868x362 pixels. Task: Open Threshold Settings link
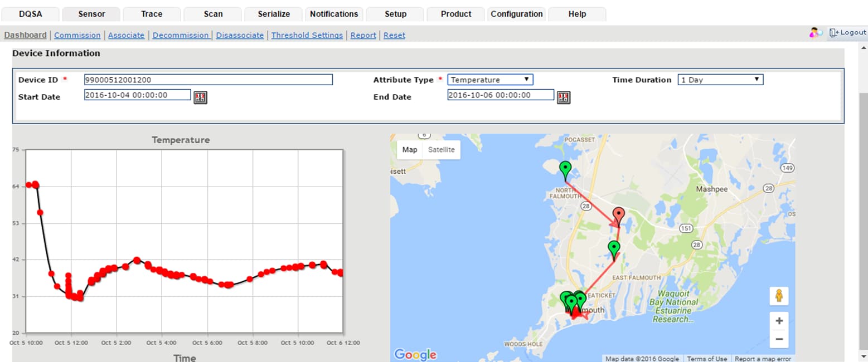coord(307,35)
